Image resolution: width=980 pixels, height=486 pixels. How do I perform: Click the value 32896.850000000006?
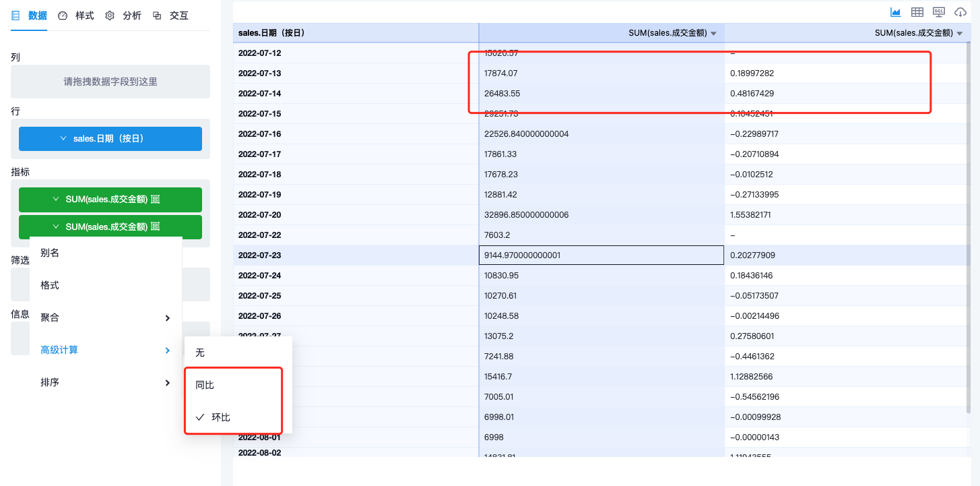(601, 215)
